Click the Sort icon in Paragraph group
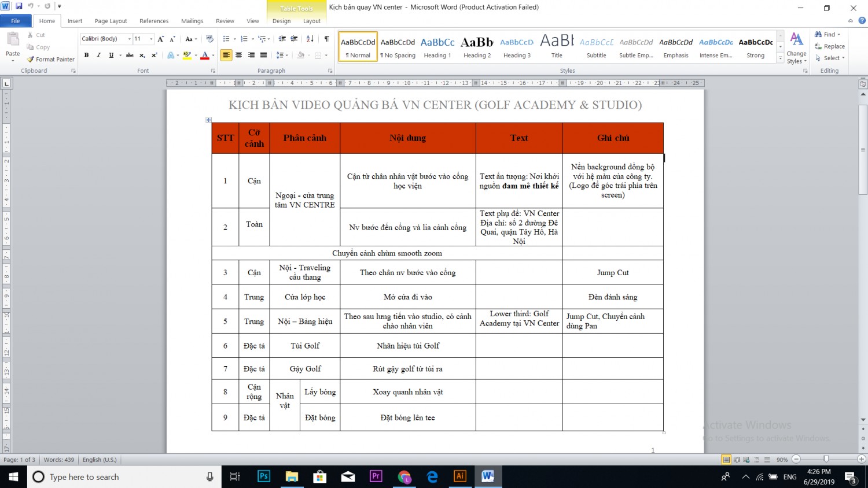 [x=310, y=39]
